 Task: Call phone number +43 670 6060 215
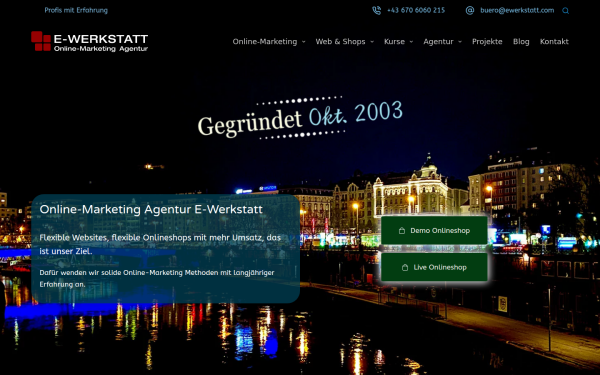point(416,10)
